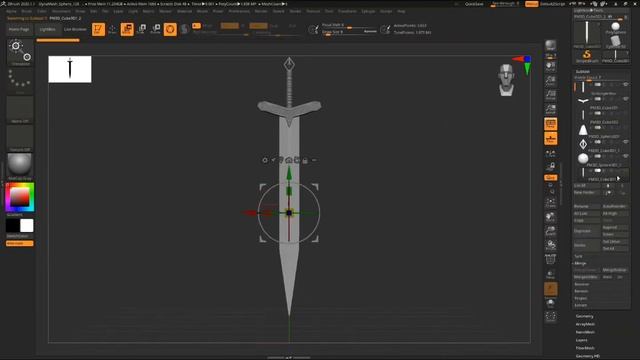Viewport: 640px width, 360px height.
Task: Click the Draw Size slider
Action: (349, 32)
